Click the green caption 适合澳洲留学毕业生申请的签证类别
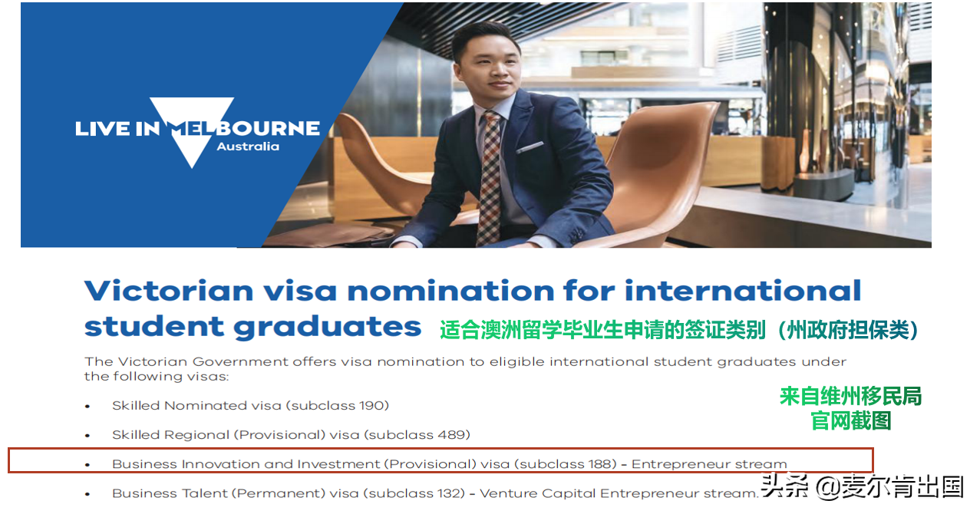The image size is (980, 514). pyautogui.click(x=678, y=330)
